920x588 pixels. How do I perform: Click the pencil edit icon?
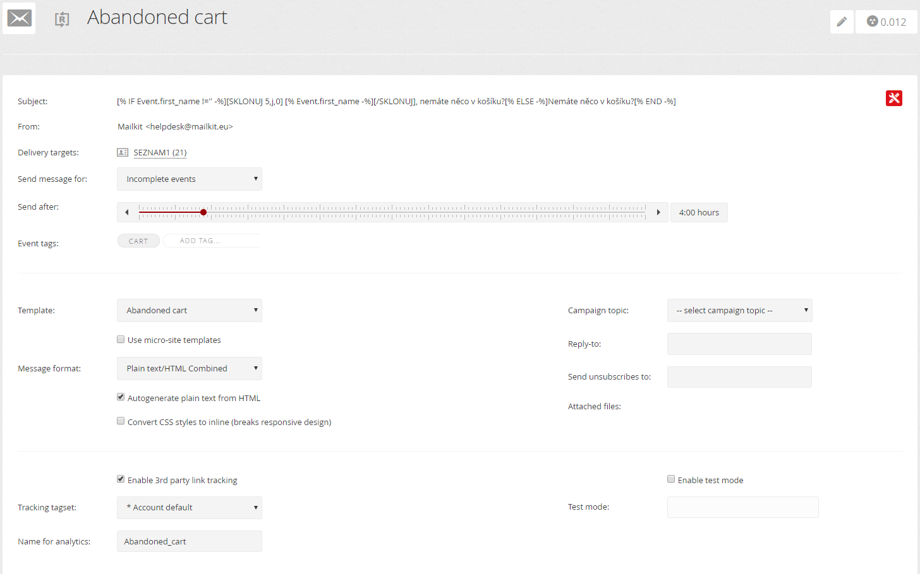[x=842, y=22]
